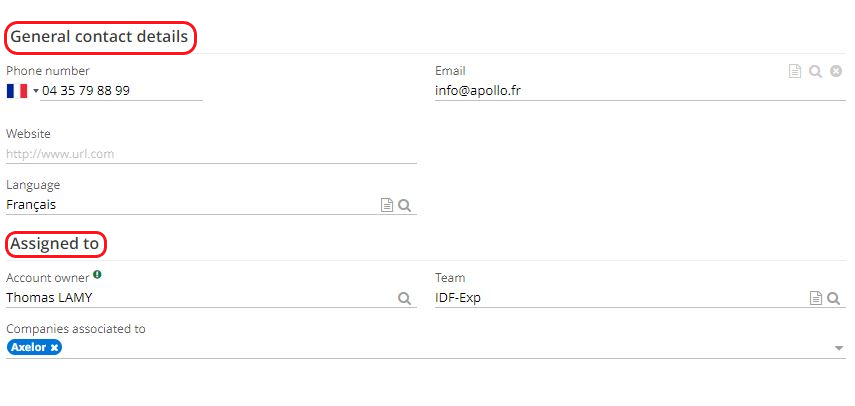
Task: Click the Team field search icon
Action: pyautogui.click(x=834, y=298)
